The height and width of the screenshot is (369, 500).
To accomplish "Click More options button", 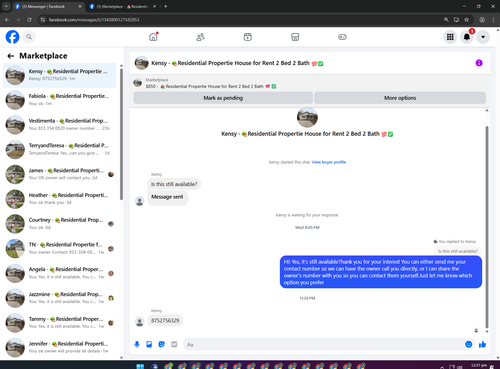I will 400,98.
